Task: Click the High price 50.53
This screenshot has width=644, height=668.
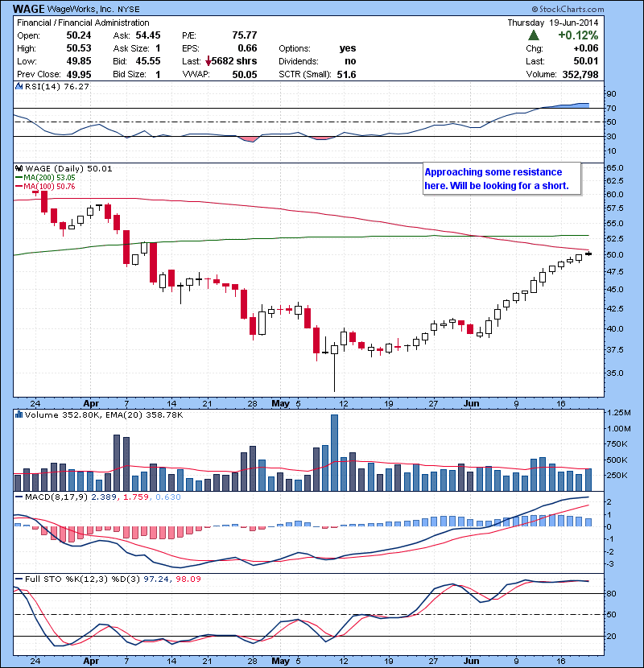Action: coord(78,48)
